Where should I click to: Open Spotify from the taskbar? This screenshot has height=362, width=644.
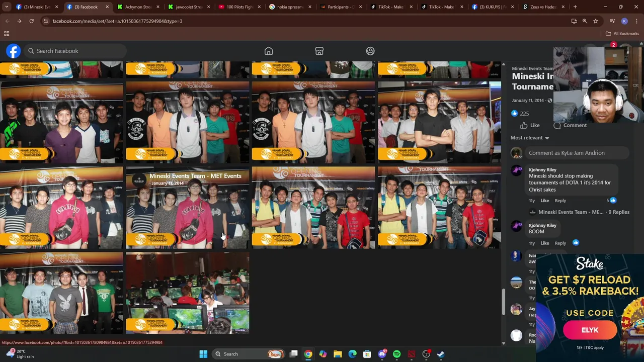[x=396, y=354]
